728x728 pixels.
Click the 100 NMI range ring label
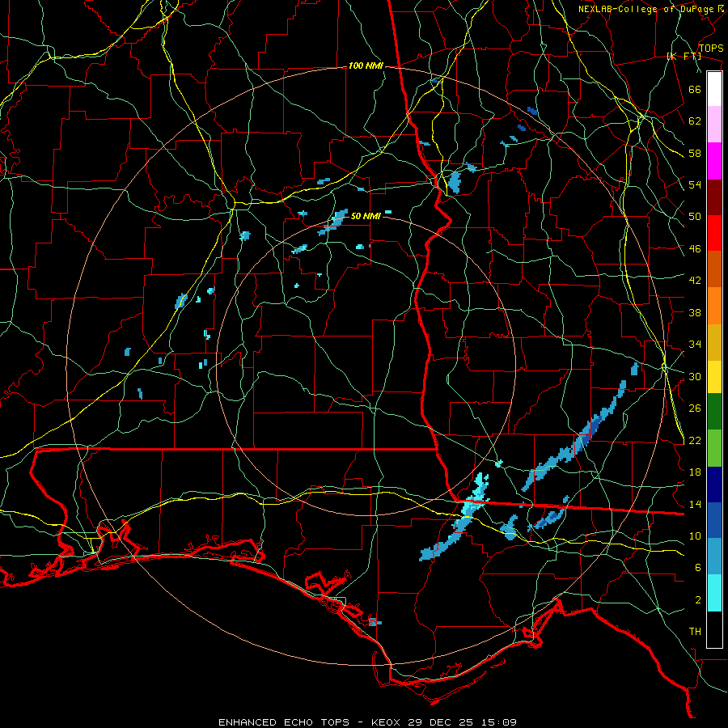click(366, 66)
